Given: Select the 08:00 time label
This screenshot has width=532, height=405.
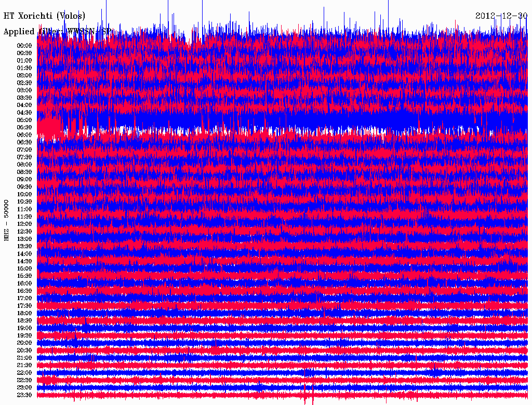Looking at the screenshot, I should [x=24, y=165].
